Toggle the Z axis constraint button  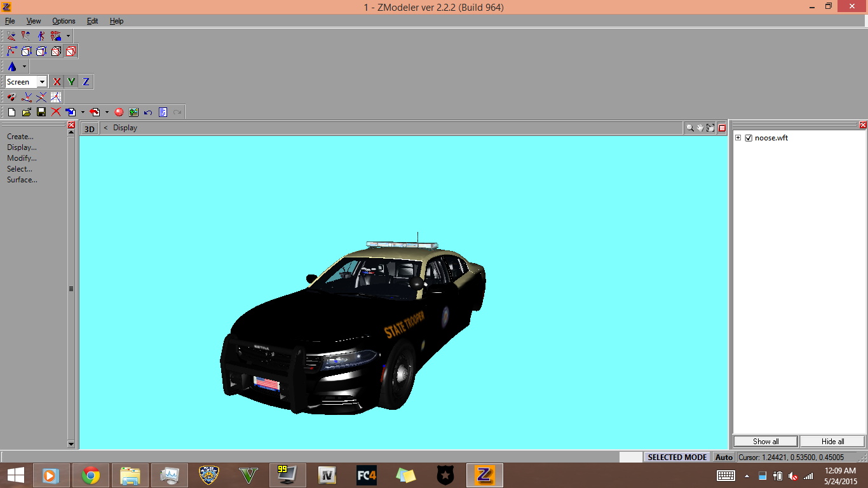(x=86, y=82)
